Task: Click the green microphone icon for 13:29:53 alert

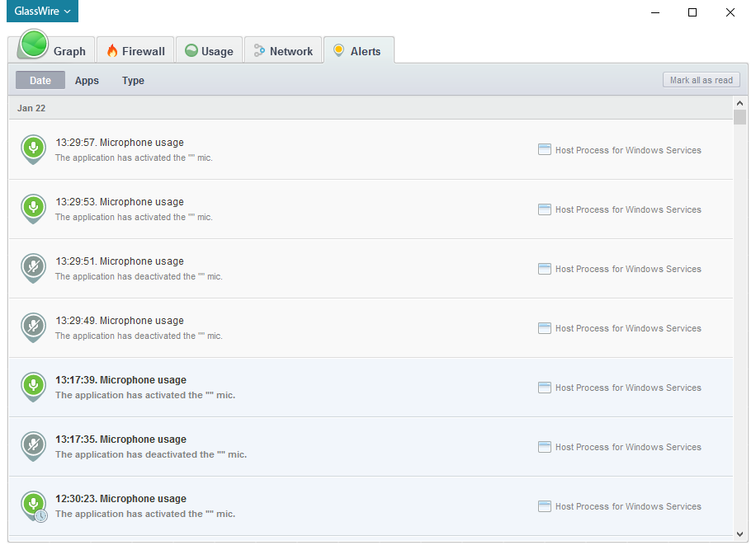Action: tap(33, 208)
